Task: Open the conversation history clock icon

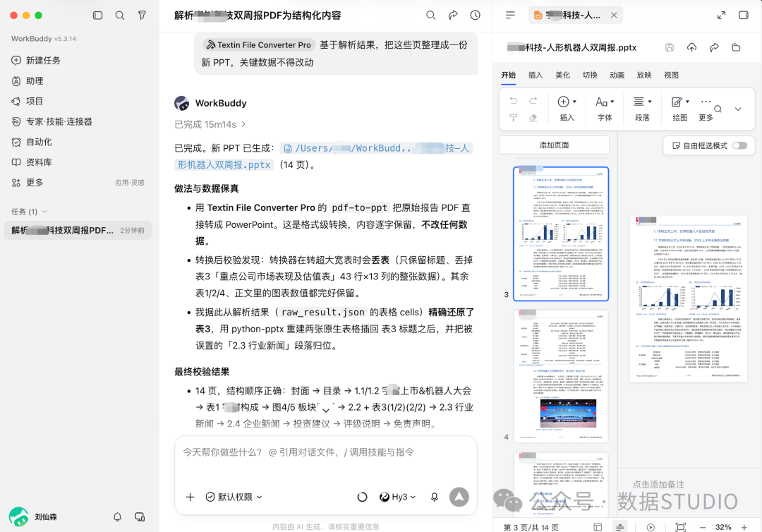Action: (476, 15)
